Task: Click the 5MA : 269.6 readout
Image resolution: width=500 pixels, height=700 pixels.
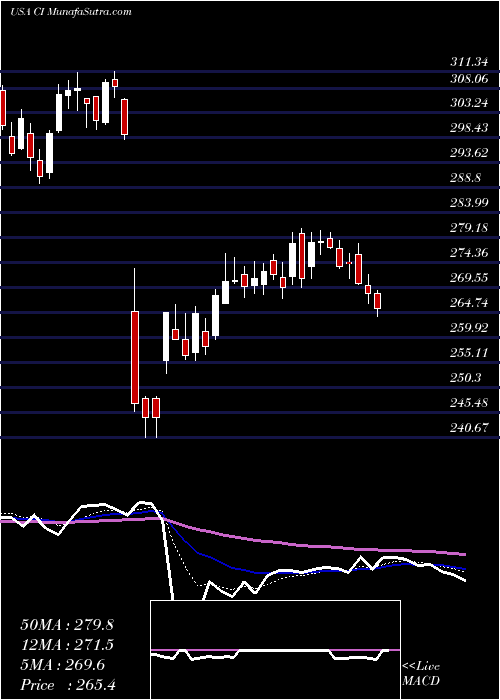Action: pyautogui.click(x=62, y=665)
